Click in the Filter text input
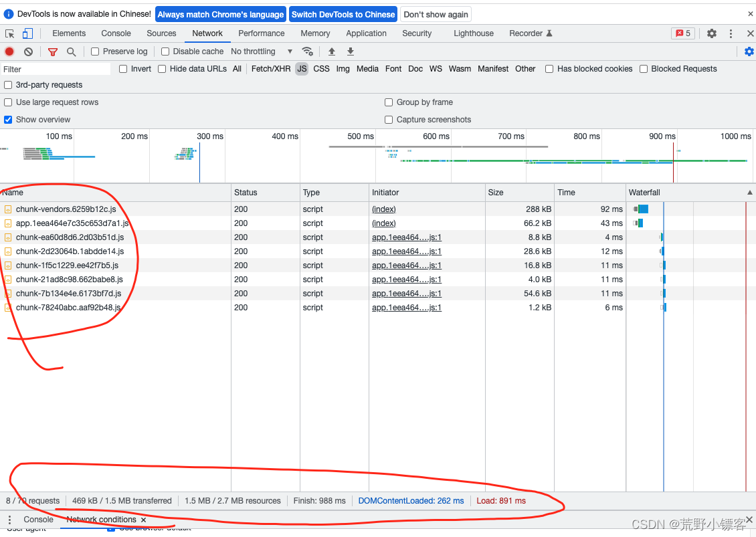756x537 pixels. click(56, 69)
